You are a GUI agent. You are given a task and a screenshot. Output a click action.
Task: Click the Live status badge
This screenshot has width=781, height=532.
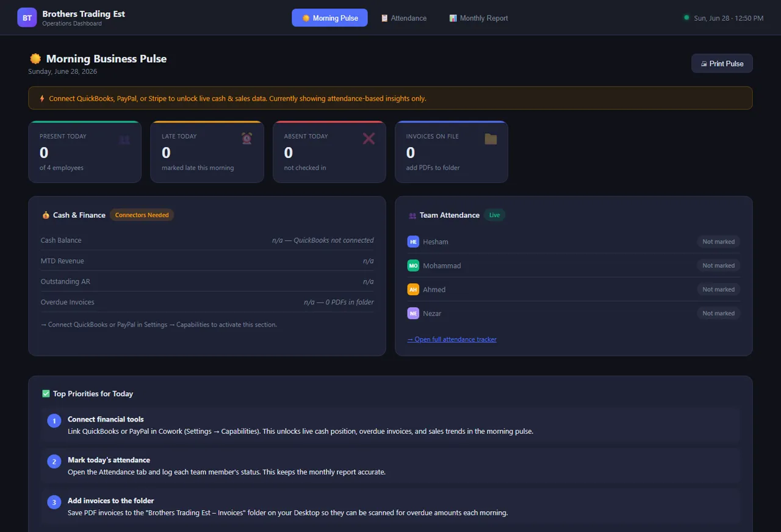point(494,215)
